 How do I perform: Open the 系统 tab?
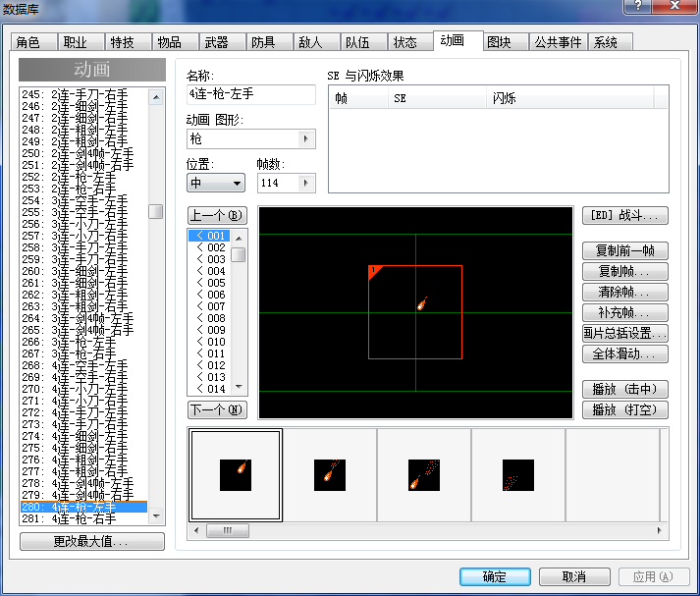[x=611, y=42]
